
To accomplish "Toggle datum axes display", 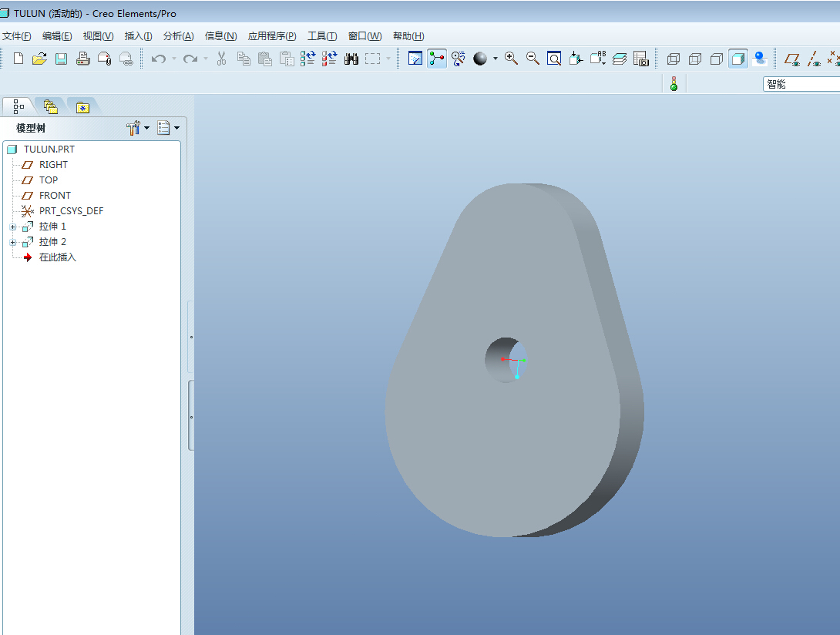I will pyautogui.click(x=815, y=59).
